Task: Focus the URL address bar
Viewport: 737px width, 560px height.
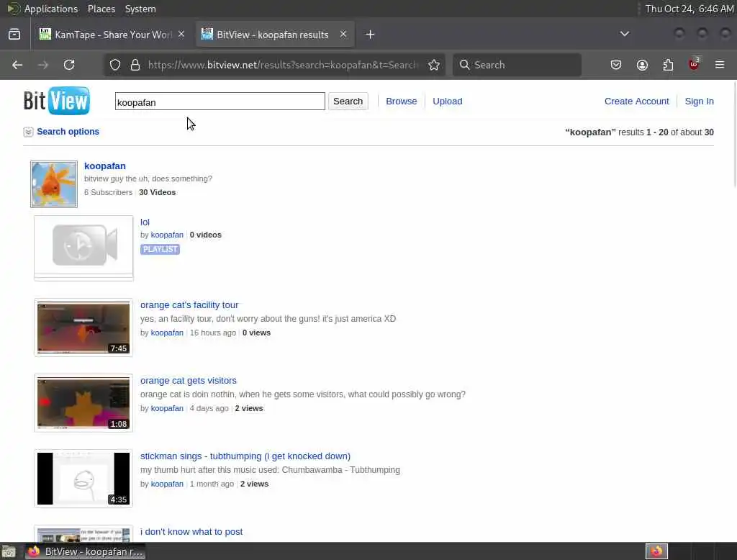Action: [x=282, y=65]
